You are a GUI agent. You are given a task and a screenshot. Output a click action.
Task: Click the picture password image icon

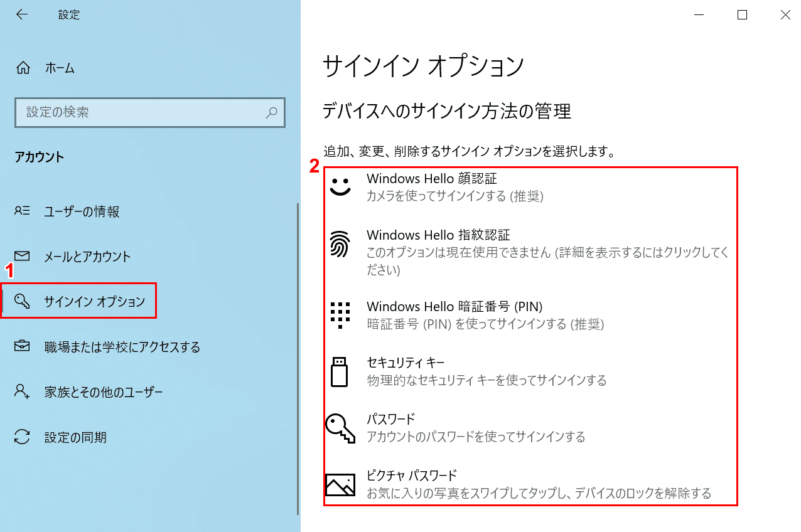tap(340, 484)
